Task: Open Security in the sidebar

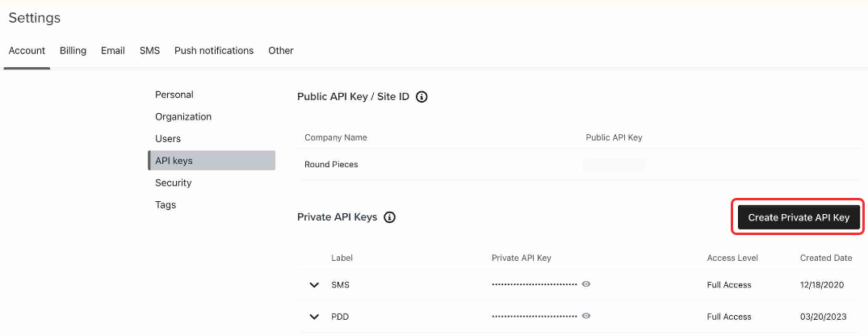Action: (x=174, y=183)
